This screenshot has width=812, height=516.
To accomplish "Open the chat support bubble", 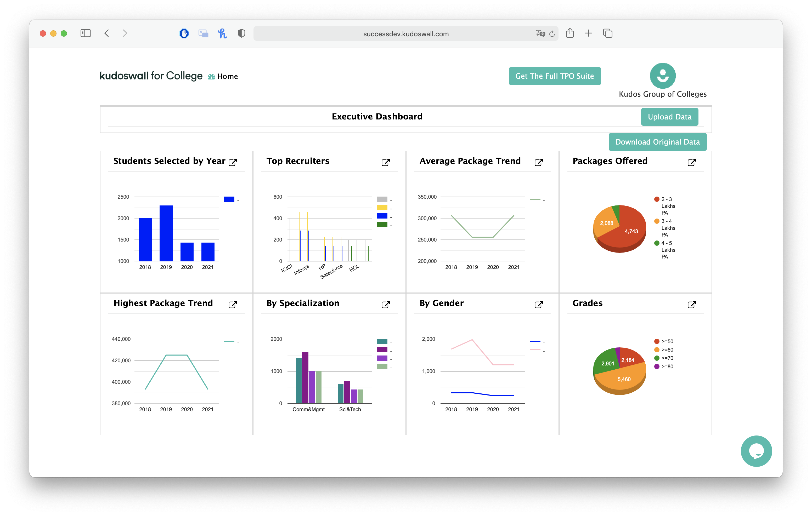I will [756, 451].
